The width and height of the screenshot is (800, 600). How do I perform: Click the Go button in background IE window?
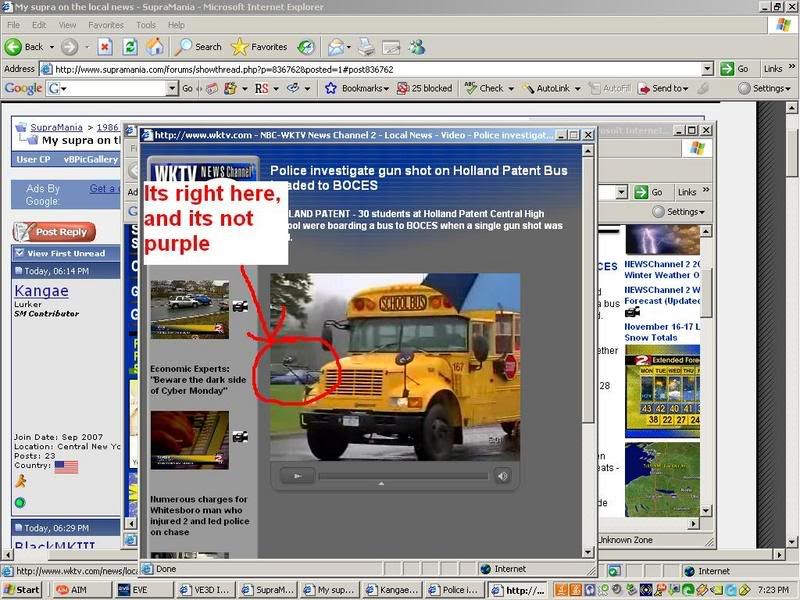(649, 192)
